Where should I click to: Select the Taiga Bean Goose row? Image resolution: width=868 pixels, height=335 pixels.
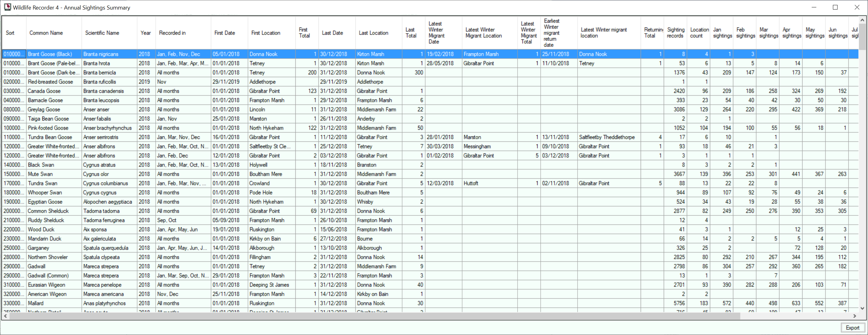pyautogui.click(x=430, y=119)
